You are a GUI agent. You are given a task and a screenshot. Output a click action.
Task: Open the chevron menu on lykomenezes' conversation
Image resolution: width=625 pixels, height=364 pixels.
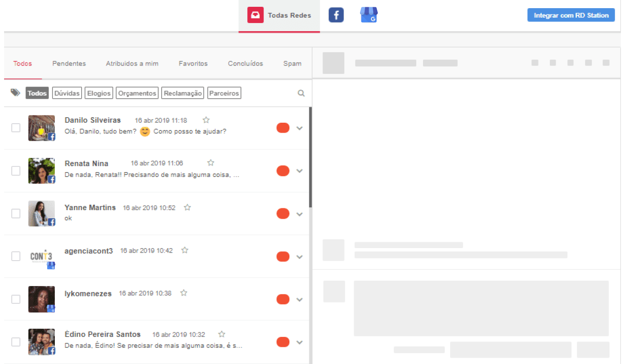299,299
